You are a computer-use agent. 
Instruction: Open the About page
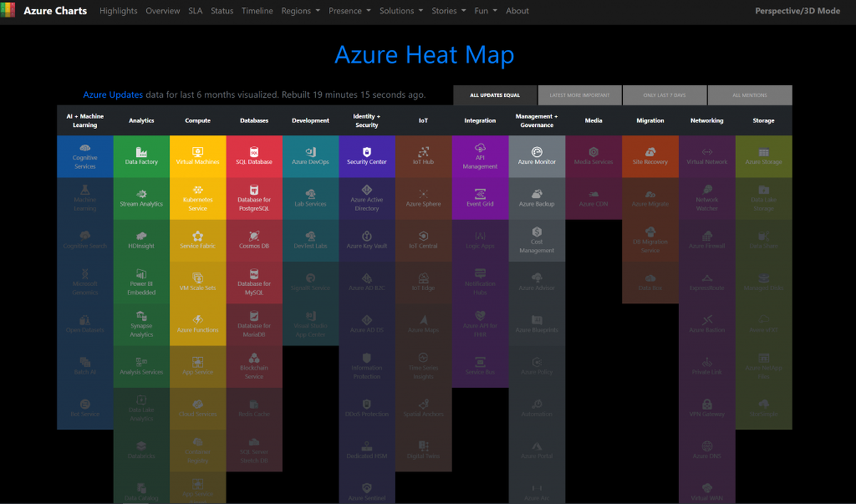[x=517, y=11]
